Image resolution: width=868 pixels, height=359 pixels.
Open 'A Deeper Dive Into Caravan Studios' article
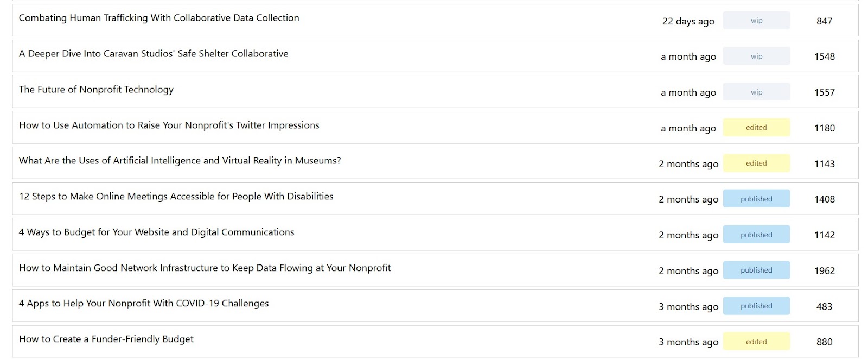click(x=154, y=54)
